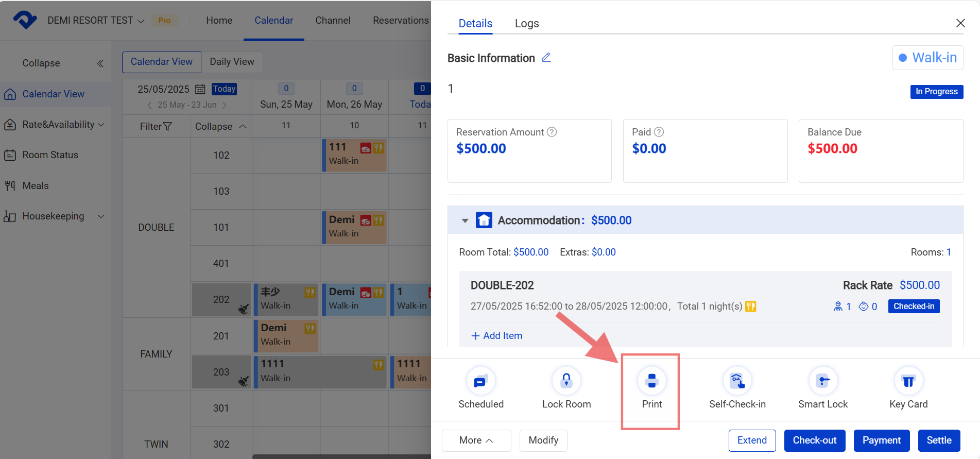Image resolution: width=980 pixels, height=459 pixels.
Task: Open the Lock Room action
Action: pyautogui.click(x=566, y=381)
